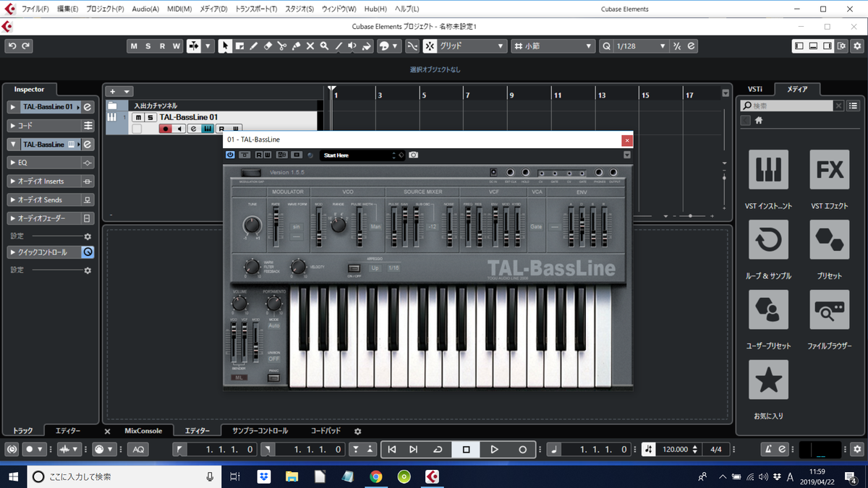The width and height of the screenshot is (868, 488).
Task: Click the Home icon in the Media panel
Action: (x=759, y=121)
